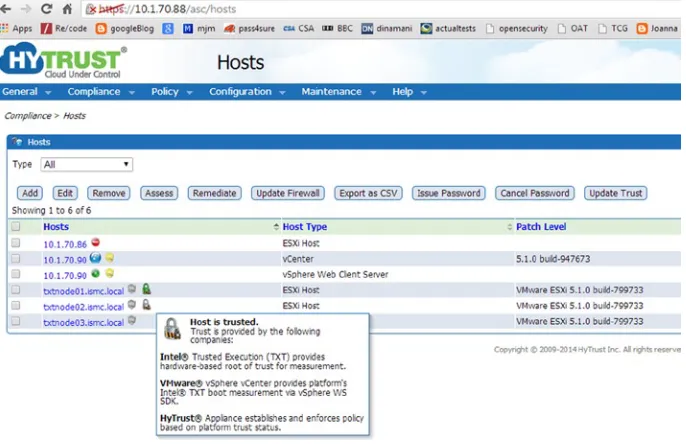Click the Assess button

coord(159,193)
